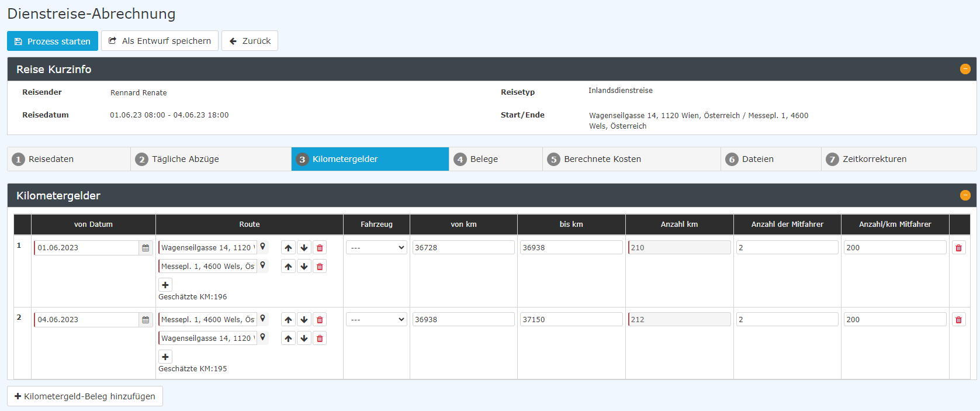Move row 2 Wagenseilgasse stop up
Image resolution: width=980 pixels, height=411 pixels.
pyautogui.click(x=288, y=339)
